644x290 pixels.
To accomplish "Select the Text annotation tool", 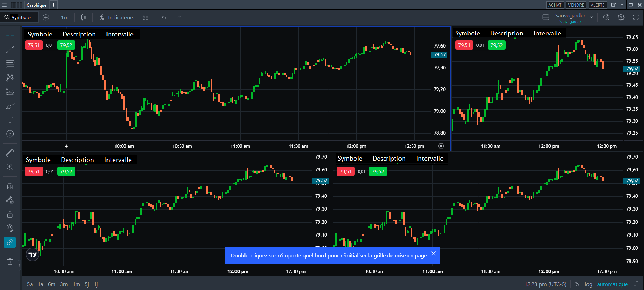I will [x=10, y=120].
